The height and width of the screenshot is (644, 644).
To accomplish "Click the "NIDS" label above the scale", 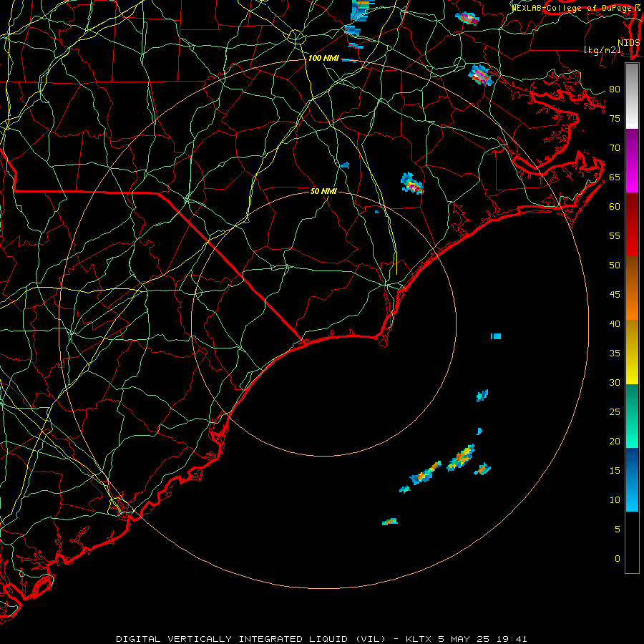I will [628, 42].
